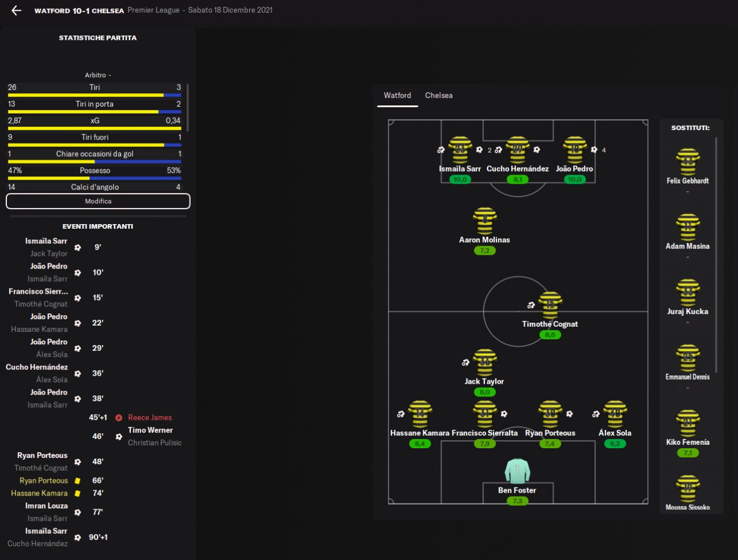Click the Arbitro label
The image size is (738, 560).
point(98,75)
